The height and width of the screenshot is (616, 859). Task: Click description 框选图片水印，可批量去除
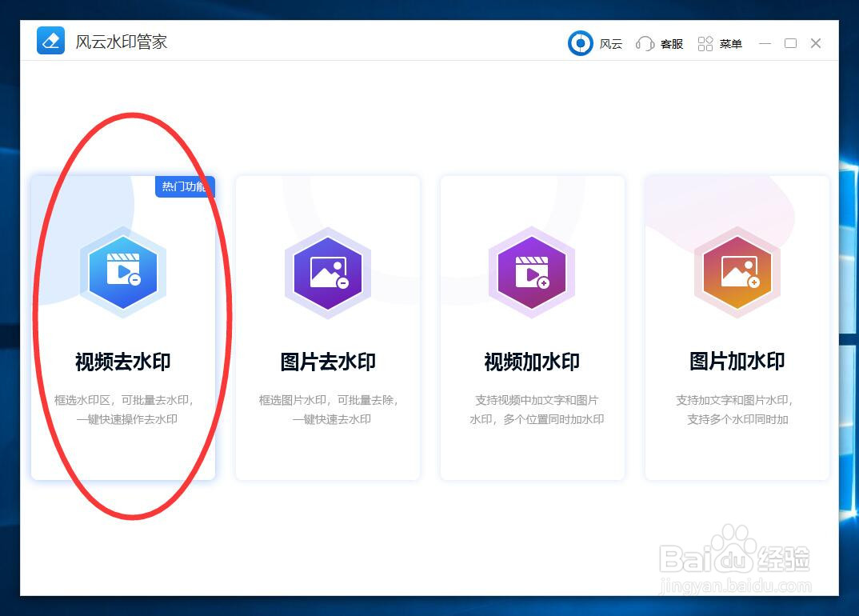[x=329, y=400]
